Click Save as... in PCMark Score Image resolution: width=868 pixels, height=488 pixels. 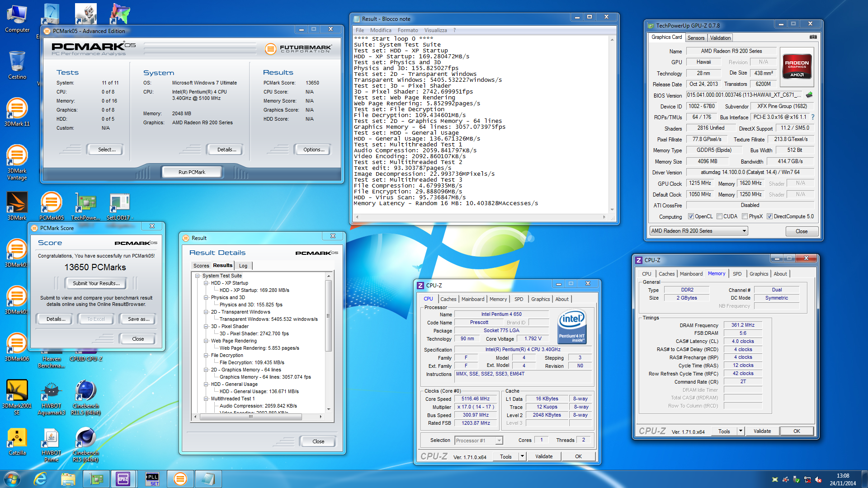138,319
